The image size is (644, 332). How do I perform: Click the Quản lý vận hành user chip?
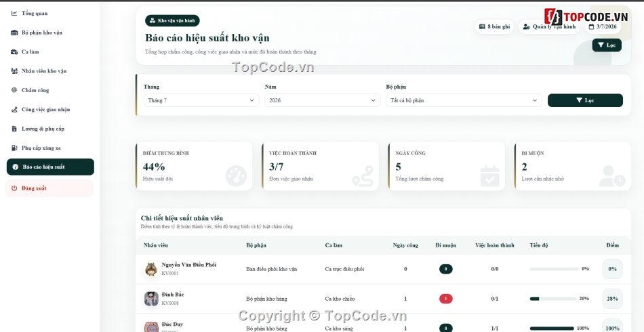click(x=549, y=26)
